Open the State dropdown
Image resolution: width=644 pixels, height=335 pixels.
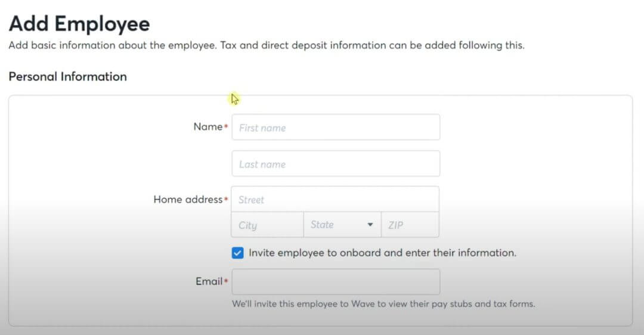pos(342,225)
